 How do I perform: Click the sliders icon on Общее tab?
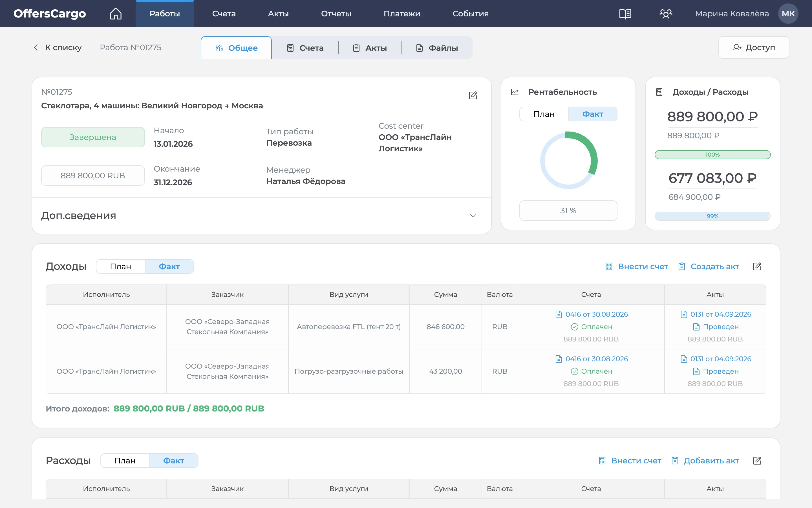click(219, 48)
